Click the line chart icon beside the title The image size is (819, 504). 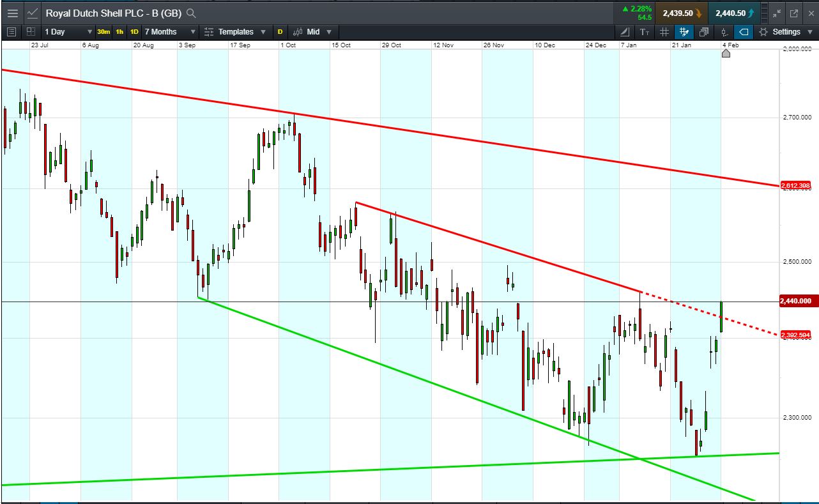[x=33, y=13]
